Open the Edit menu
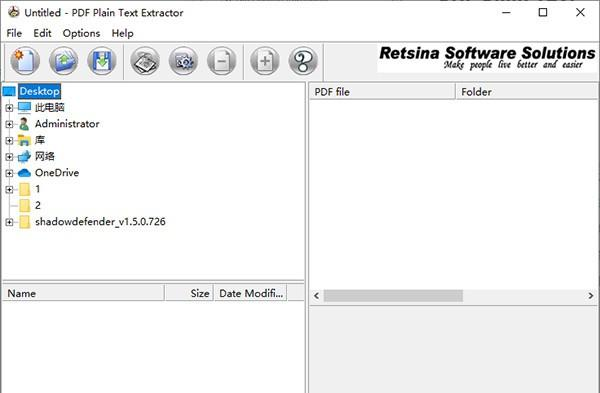600x393 pixels. click(x=42, y=33)
